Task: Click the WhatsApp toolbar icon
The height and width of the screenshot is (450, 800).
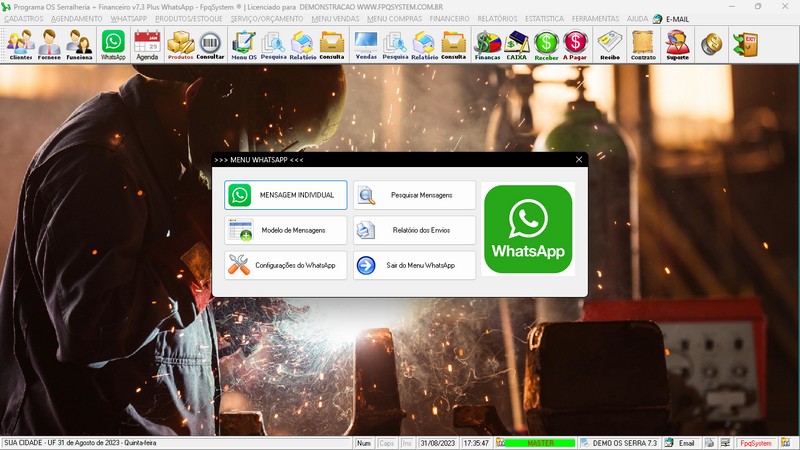Action: coord(113,45)
